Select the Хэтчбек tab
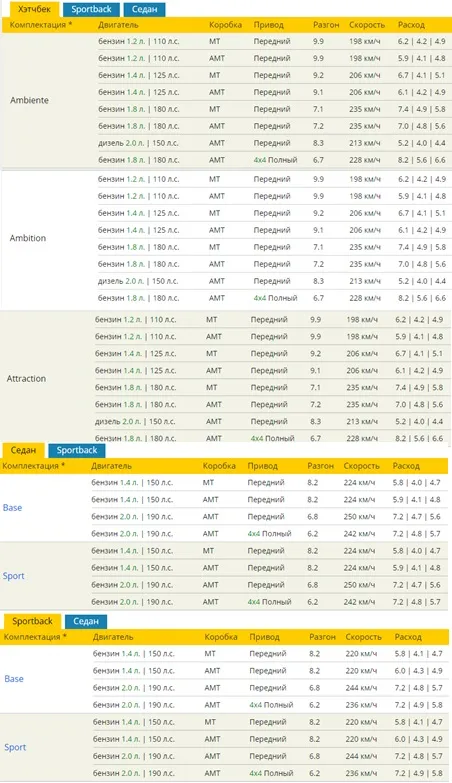This screenshot has height=783, width=452. 34,9
